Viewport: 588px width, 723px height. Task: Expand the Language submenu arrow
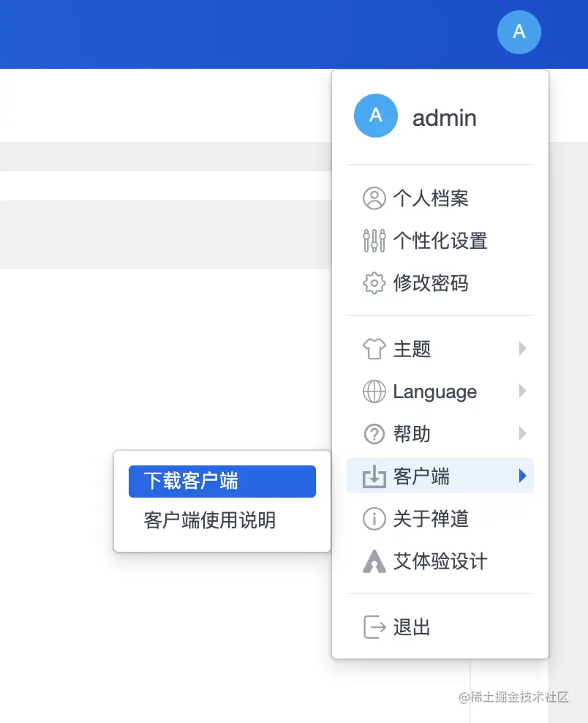pyautogui.click(x=522, y=391)
